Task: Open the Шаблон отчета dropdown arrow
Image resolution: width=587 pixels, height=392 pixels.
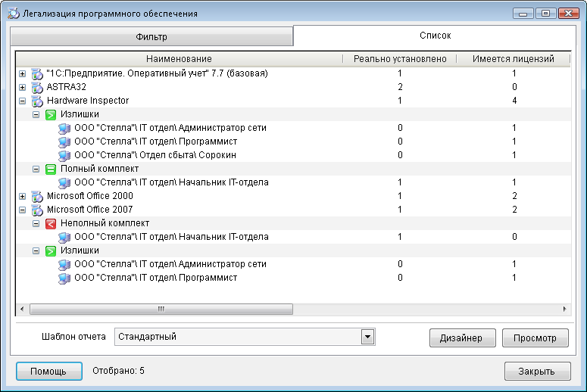Action: point(367,337)
